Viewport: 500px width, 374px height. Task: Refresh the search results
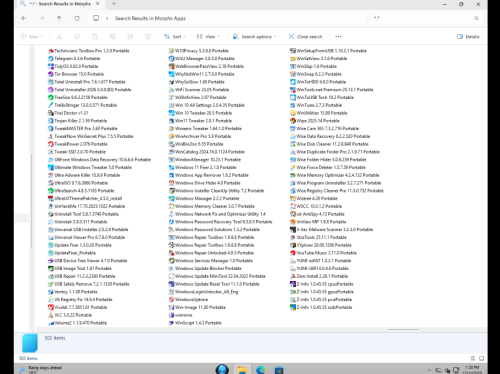point(77,18)
